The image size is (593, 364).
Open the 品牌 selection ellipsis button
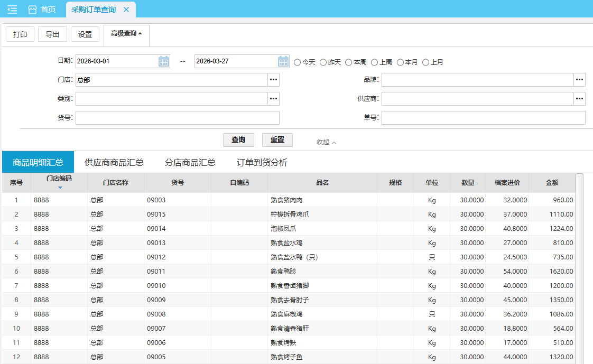click(x=579, y=80)
